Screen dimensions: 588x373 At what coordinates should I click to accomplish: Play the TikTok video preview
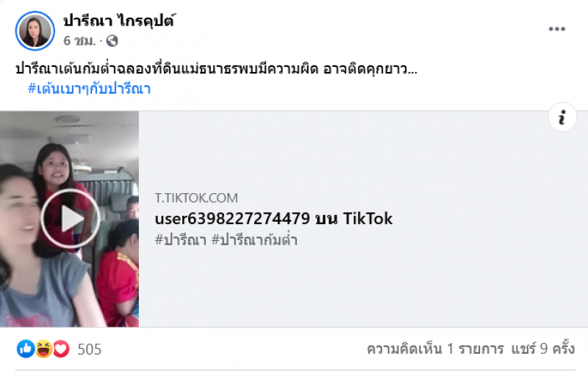[70, 219]
